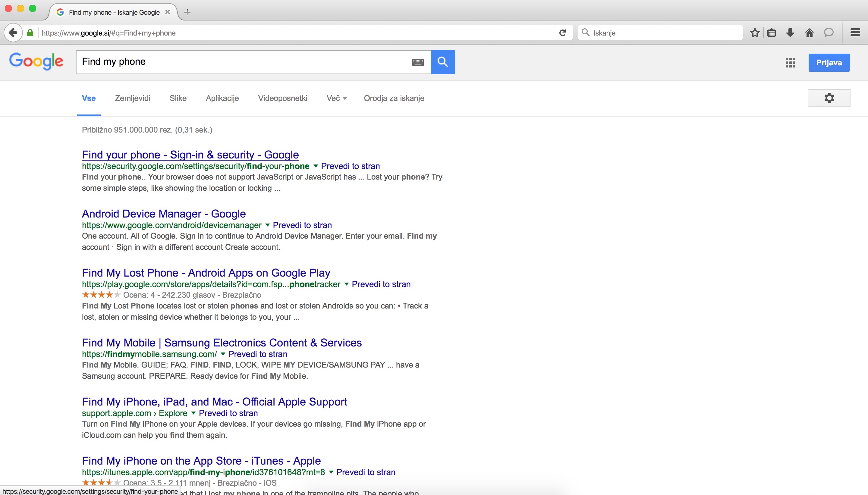This screenshot has height=495, width=868.
Task: Click the Ocena: 3.5 - 2.111 mnenj rating text
Action: [x=200, y=483]
